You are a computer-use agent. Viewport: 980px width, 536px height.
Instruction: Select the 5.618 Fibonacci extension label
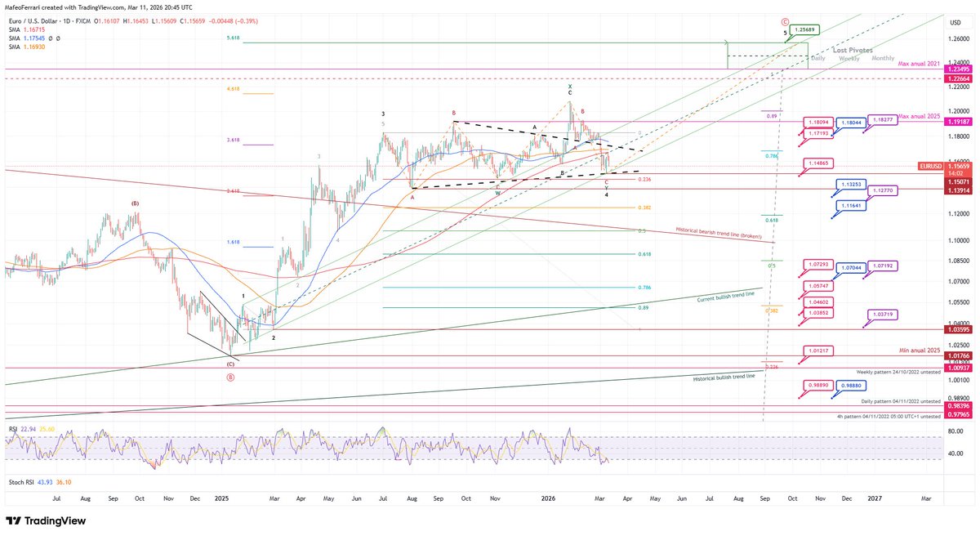click(232, 37)
